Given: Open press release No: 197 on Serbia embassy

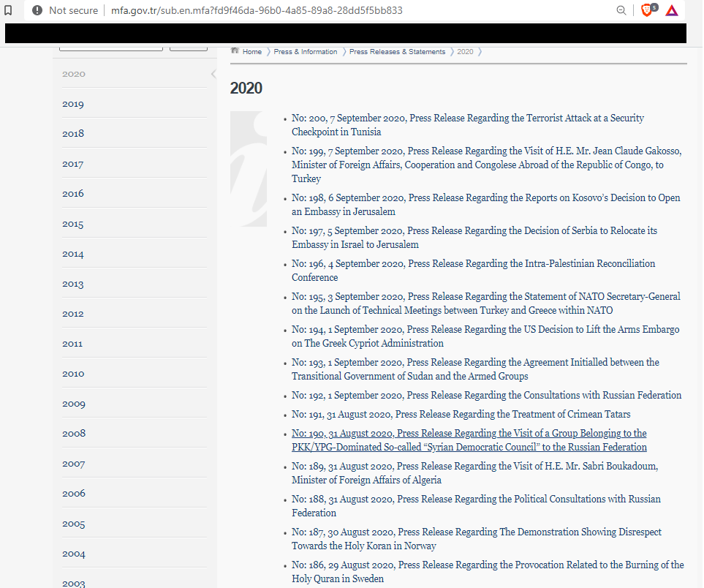Looking at the screenshot, I should [x=474, y=237].
